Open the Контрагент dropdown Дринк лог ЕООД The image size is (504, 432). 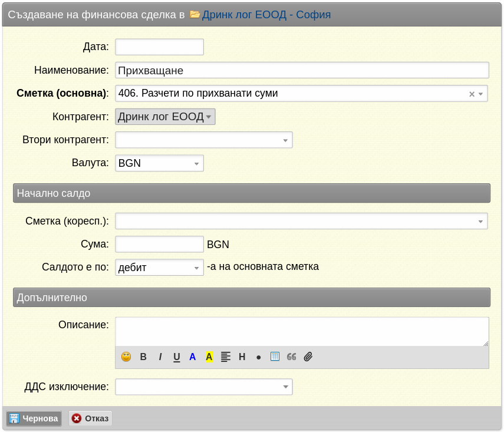pos(165,117)
